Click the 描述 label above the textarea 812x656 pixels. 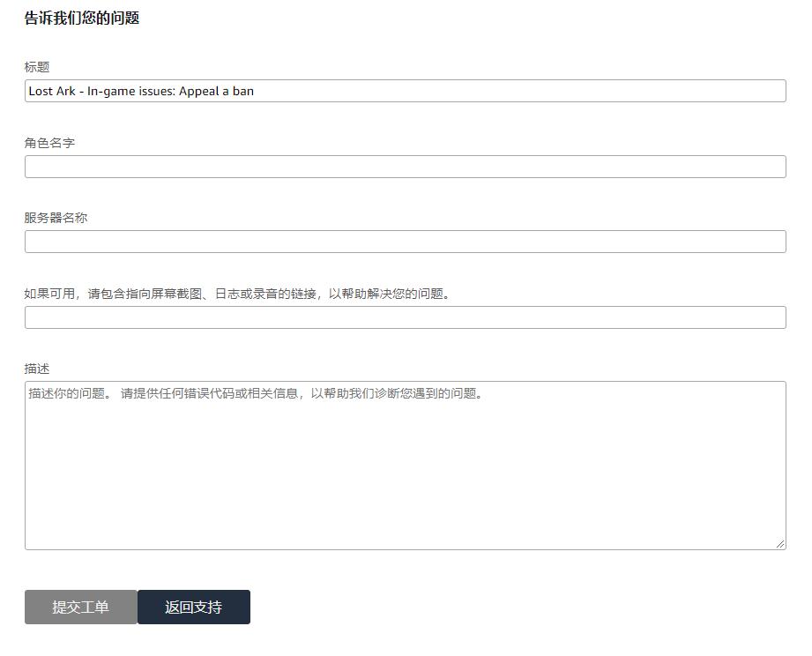(37, 368)
